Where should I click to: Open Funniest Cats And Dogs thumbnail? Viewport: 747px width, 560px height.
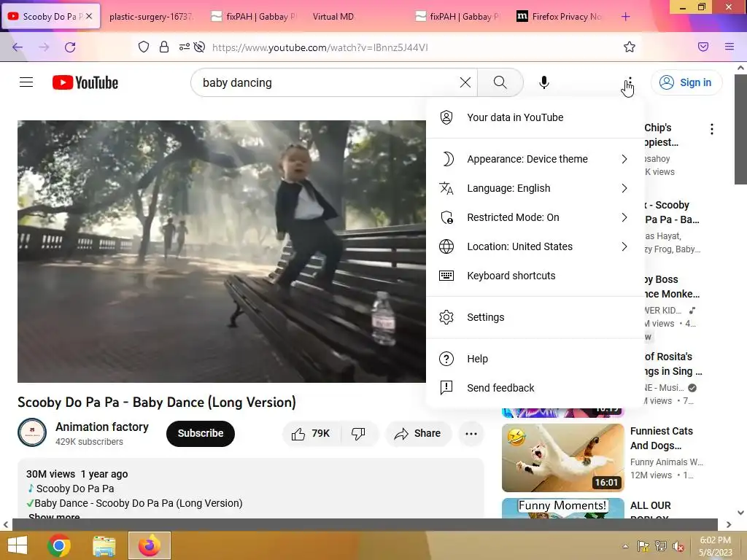click(562, 458)
